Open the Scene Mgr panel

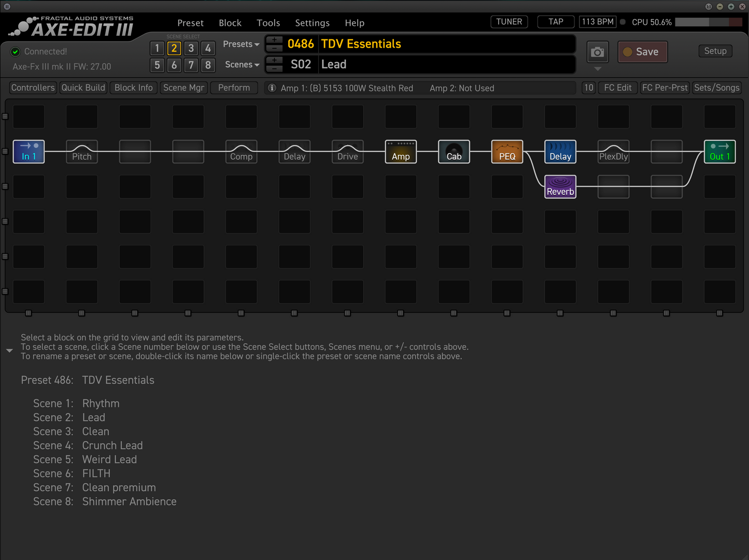pos(183,87)
